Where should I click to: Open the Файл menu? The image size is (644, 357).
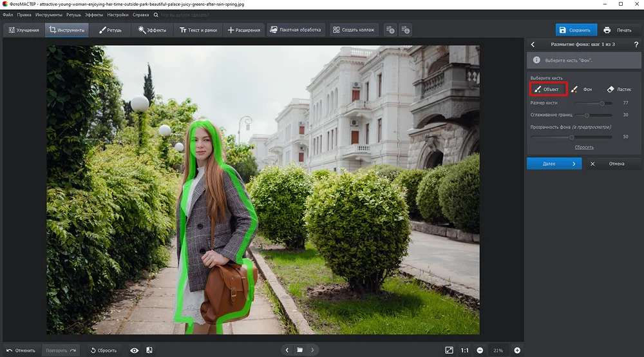point(8,15)
